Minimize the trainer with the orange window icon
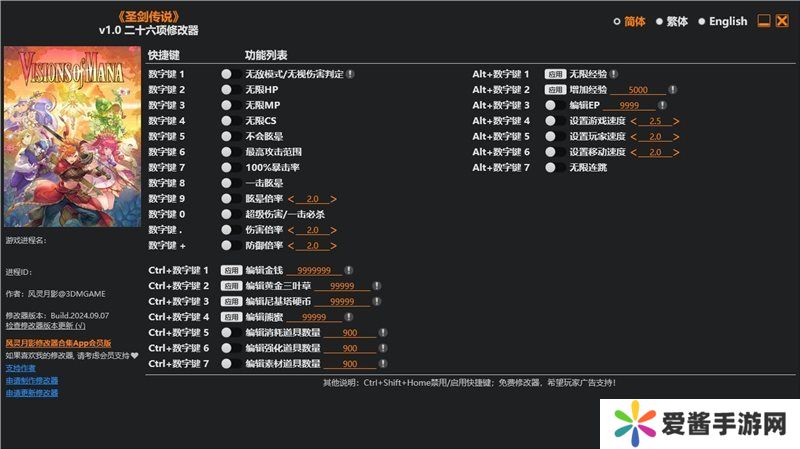The image size is (800, 449). point(763,21)
